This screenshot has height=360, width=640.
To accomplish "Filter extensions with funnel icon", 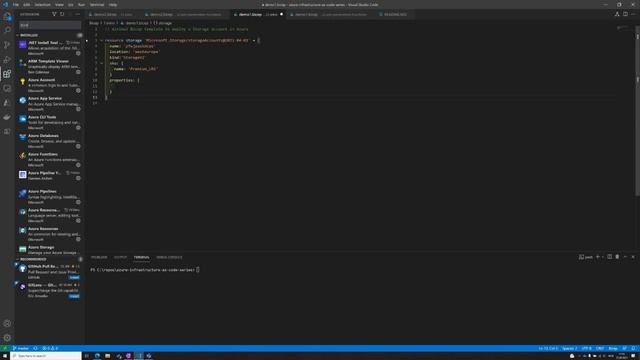I will [54, 14].
